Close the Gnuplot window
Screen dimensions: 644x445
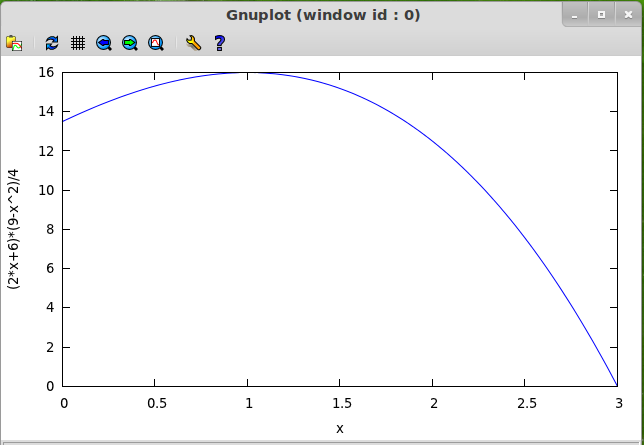pyautogui.click(x=627, y=14)
